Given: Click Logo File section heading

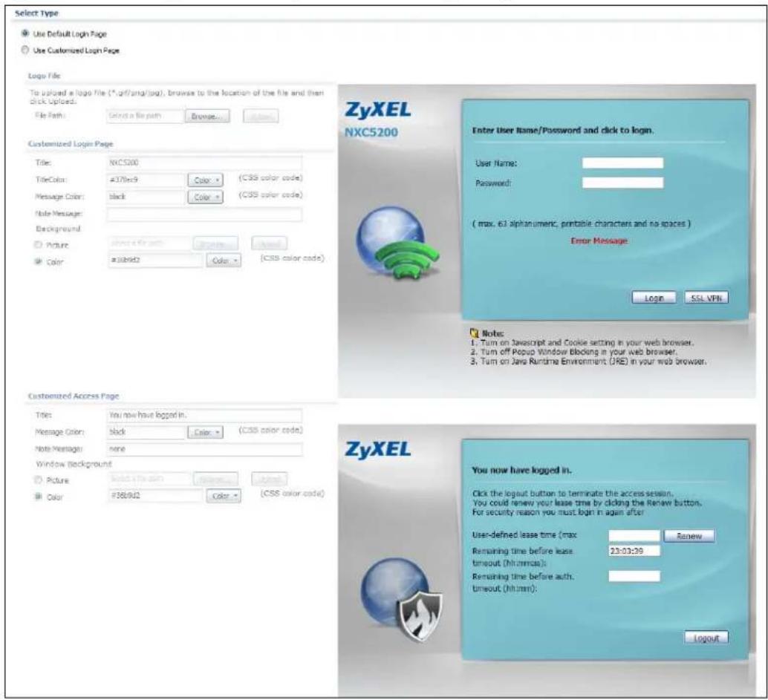Looking at the screenshot, I should pos(45,76).
